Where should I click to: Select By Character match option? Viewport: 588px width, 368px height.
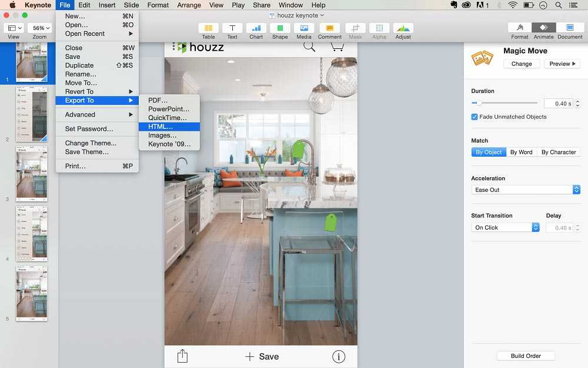(x=558, y=152)
